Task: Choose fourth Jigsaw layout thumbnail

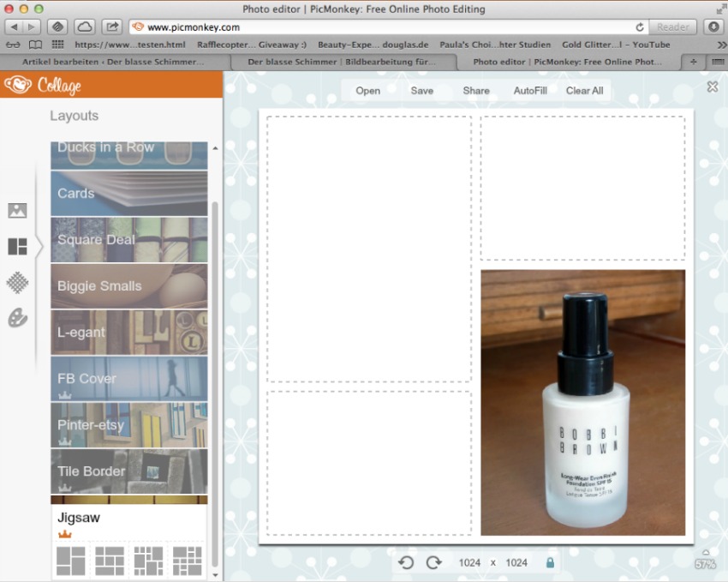Action: coord(188,561)
